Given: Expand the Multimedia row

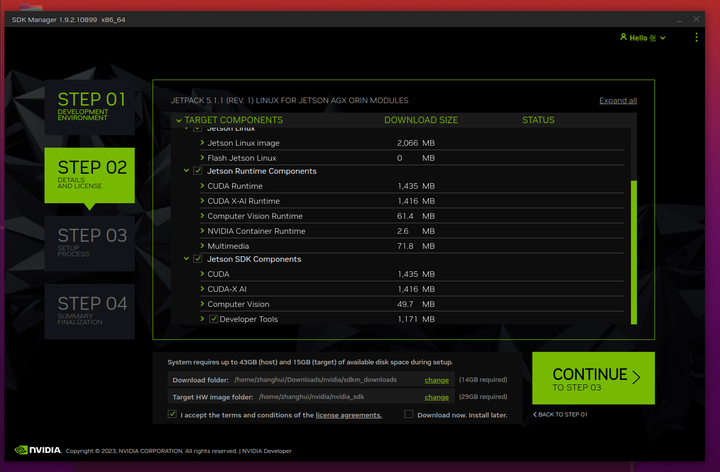Looking at the screenshot, I should coord(202,246).
